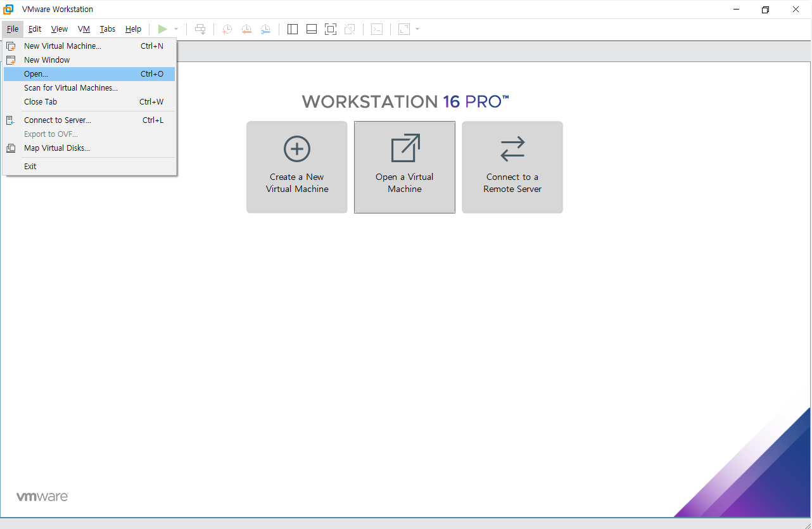Screen dimensions: 812x529
Task: Click the Send Ctrl+Alt+Del toolbar icon
Action: pyautogui.click(x=200, y=29)
